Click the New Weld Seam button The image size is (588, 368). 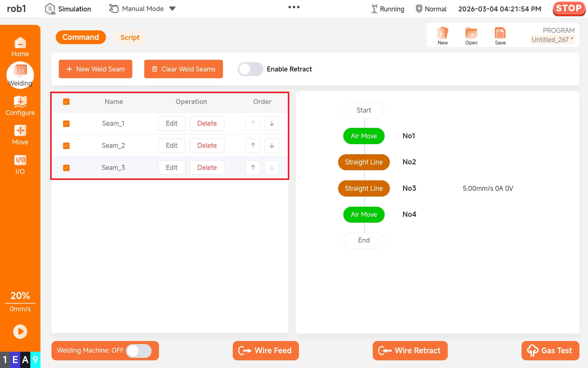(96, 69)
